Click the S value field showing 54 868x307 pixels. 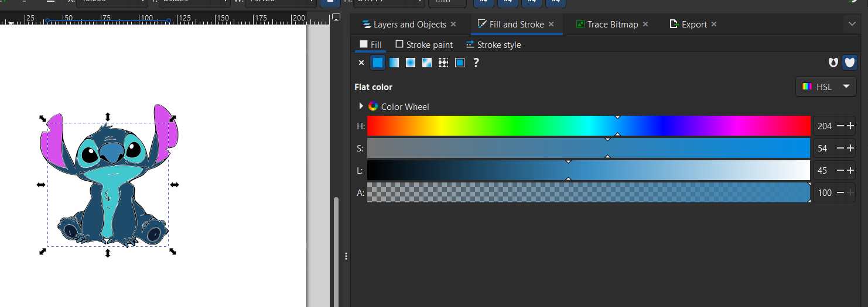point(825,148)
